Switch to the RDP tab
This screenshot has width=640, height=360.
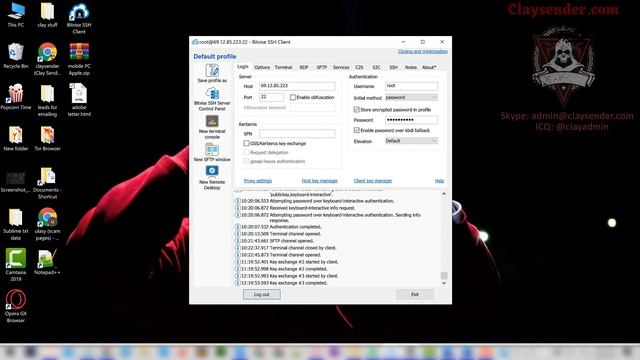(304, 67)
